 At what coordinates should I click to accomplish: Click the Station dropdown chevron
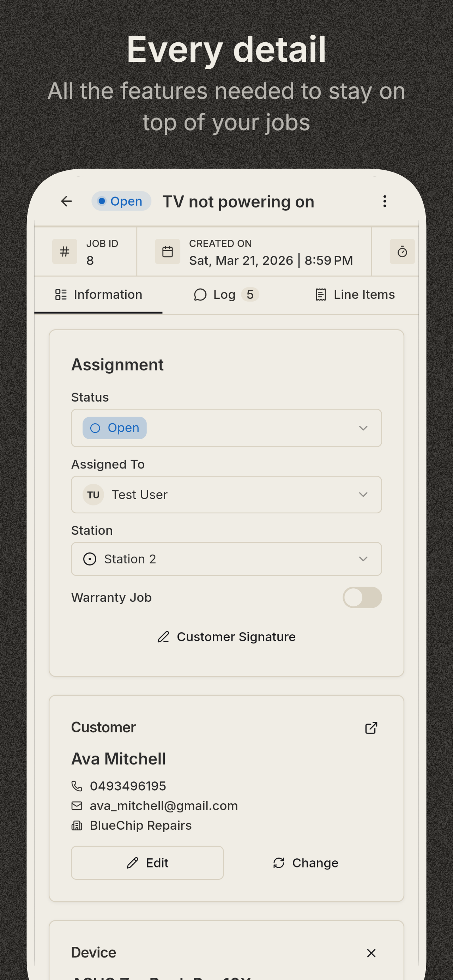coord(363,559)
